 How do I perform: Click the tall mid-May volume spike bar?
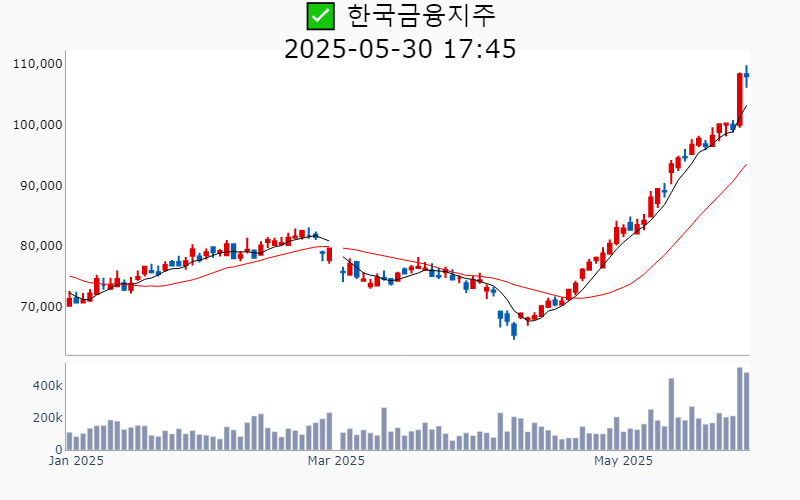(x=671, y=414)
